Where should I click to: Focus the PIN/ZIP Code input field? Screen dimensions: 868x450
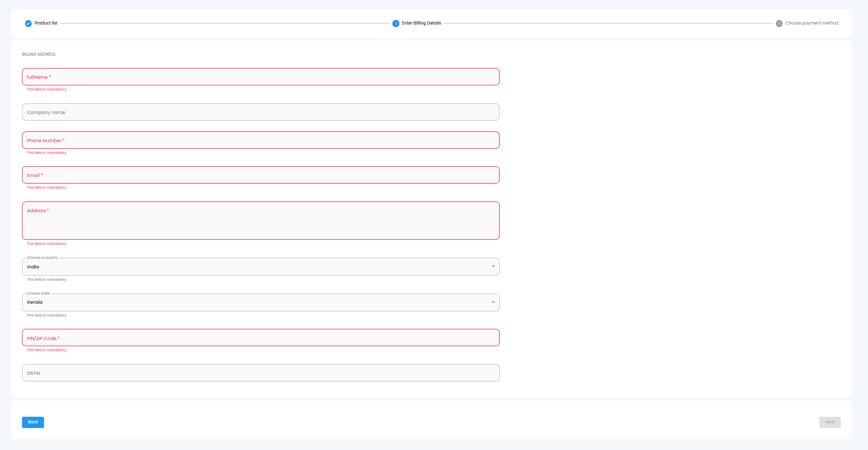(x=261, y=337)
